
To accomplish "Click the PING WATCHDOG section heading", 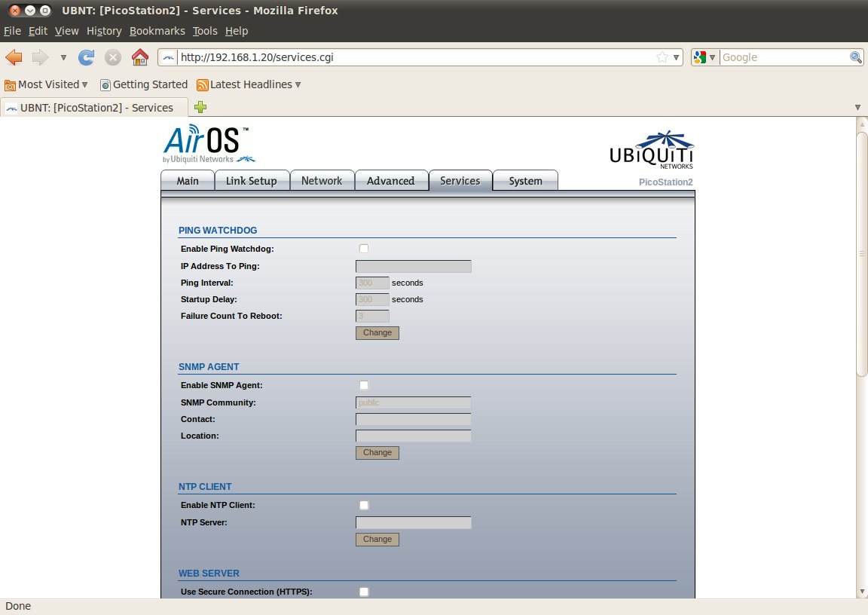I will pyautogui.click(x=218, y=231).
